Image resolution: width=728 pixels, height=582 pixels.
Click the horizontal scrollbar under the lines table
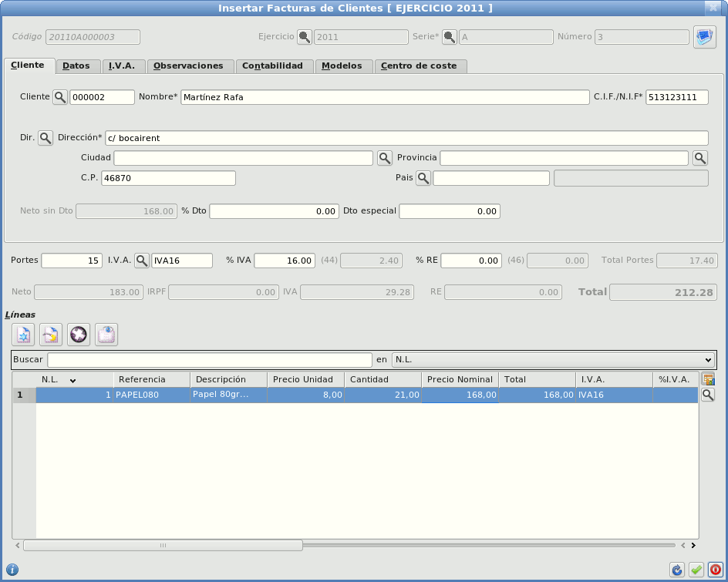tap(163, 545)
